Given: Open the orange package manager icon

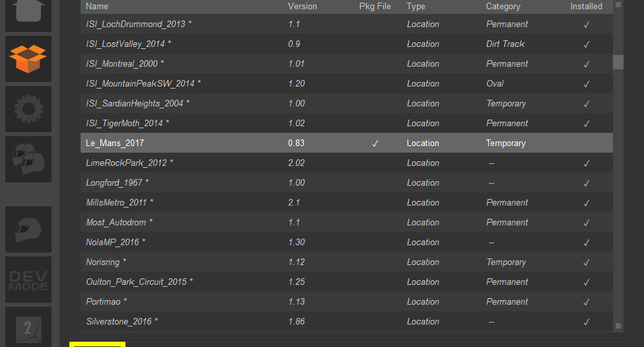Looking at the screenshot, I should pyautogui.click(x=28, y=59).
